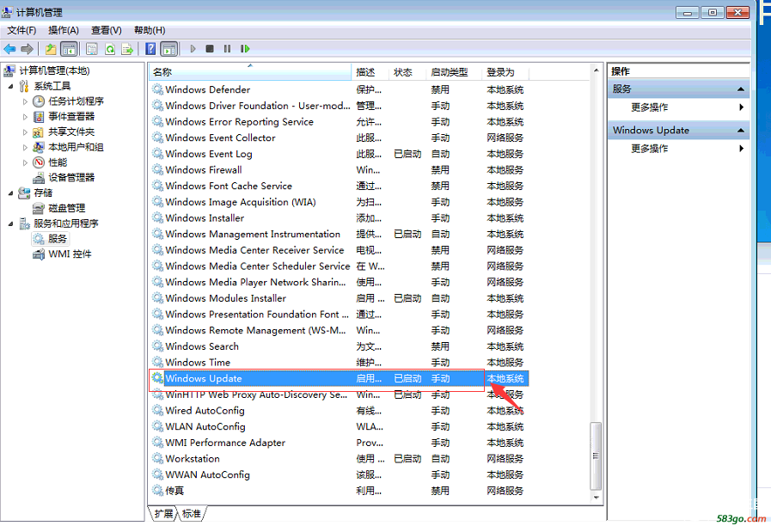Viewport: 771px width, 532px height.
Task: Select Windows Modules Installer service
Action: point(226,298)
